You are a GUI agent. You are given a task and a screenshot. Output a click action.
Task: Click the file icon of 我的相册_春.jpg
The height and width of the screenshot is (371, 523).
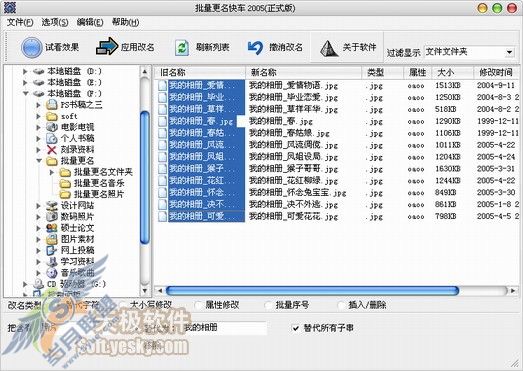tap(162, 121)
